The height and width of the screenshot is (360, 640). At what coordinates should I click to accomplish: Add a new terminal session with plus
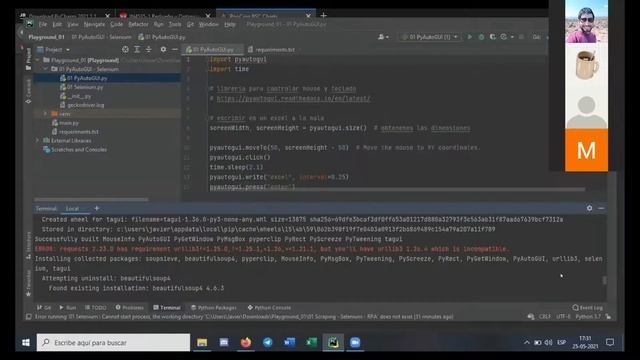point(97,208)
